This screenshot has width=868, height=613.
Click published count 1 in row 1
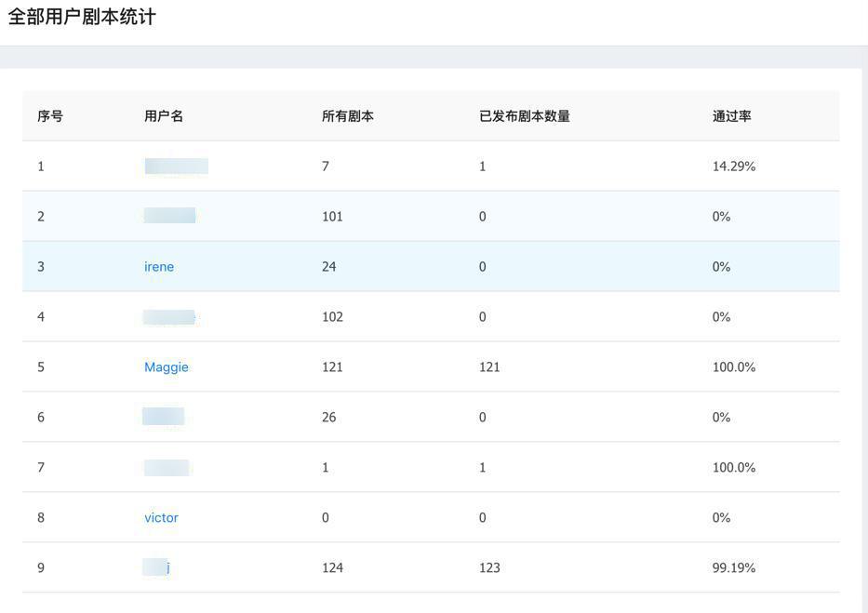(x=483, y=167)
